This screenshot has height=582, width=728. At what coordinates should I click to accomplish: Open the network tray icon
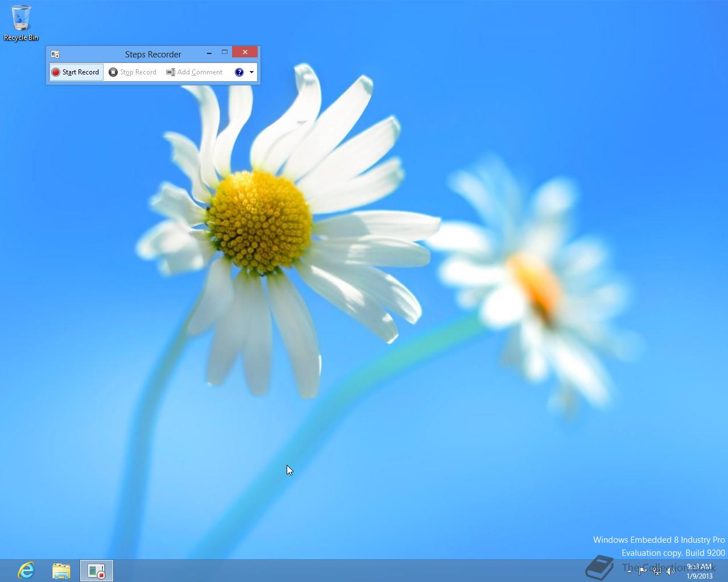(657, 571)
